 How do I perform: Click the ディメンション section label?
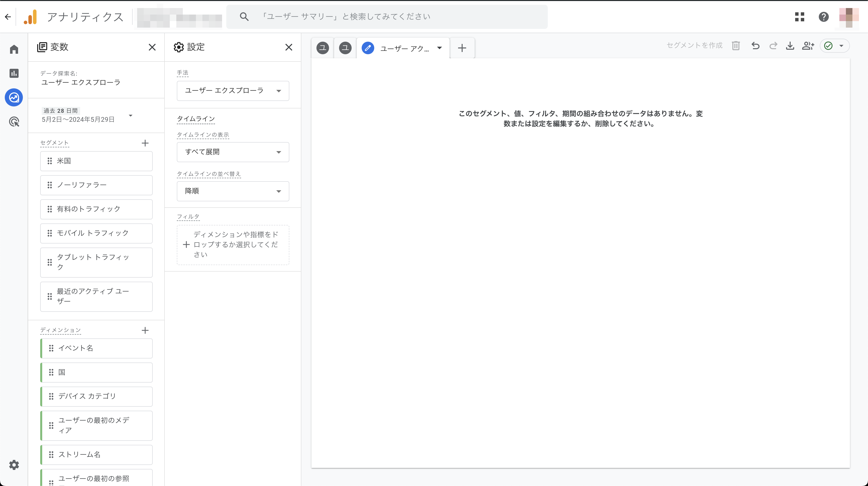click(x=61, y=330)
